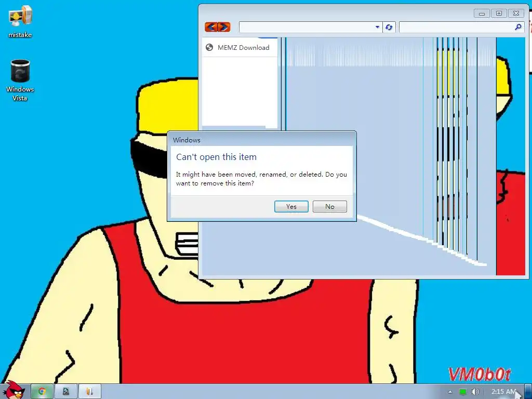
Task: Refresh the Explorer window
Action: [x=389, y=27]
